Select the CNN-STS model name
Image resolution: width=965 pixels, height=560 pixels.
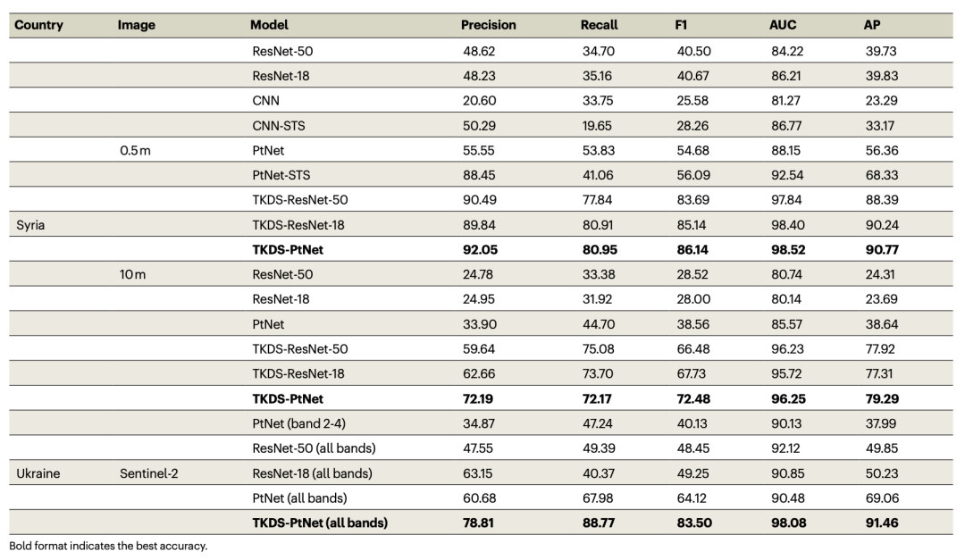tap(279, 126)
